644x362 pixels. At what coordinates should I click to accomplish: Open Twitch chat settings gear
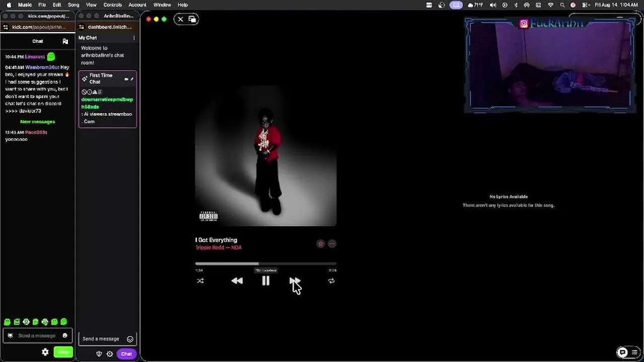110,354
